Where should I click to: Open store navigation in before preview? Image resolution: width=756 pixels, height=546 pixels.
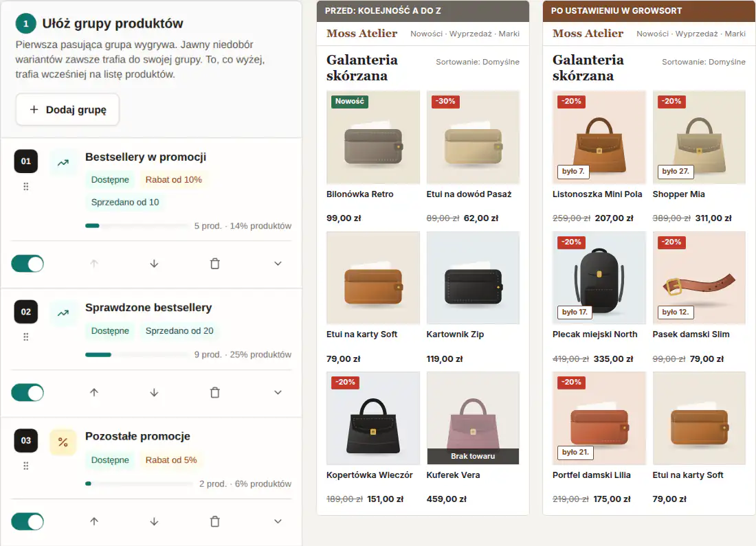pyautogui.click(x=465, y=34)
